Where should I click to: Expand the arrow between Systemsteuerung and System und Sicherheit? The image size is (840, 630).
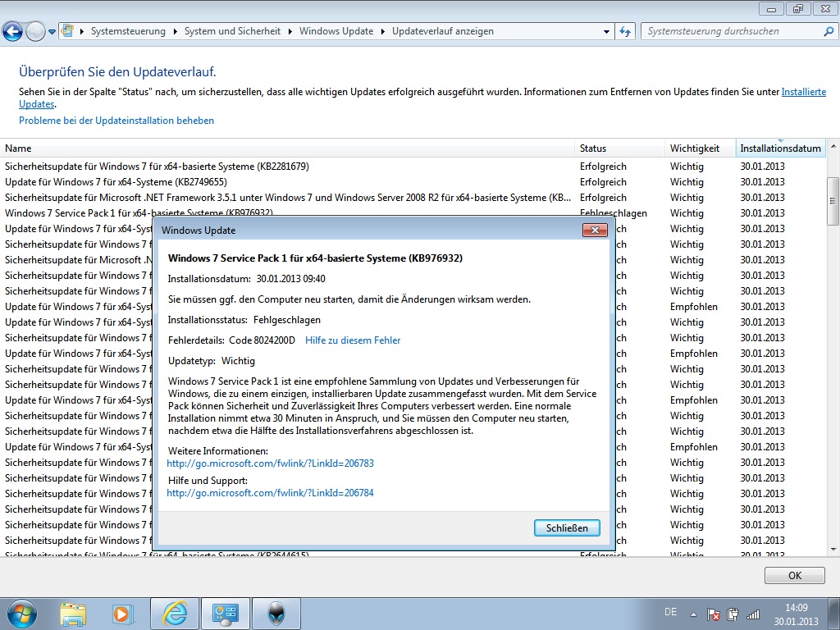pos(176,32)
